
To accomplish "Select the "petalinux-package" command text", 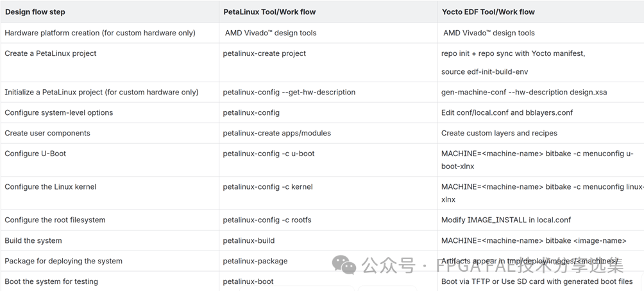I will (255, 261).
